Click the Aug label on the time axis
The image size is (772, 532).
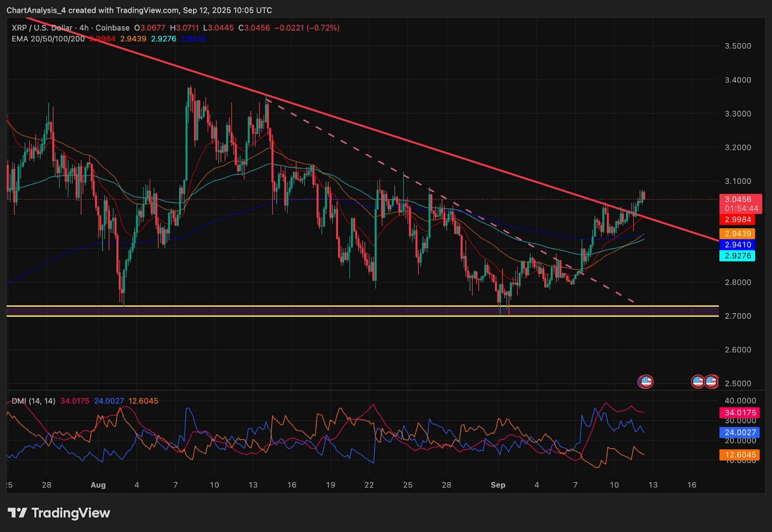point(98,485)
